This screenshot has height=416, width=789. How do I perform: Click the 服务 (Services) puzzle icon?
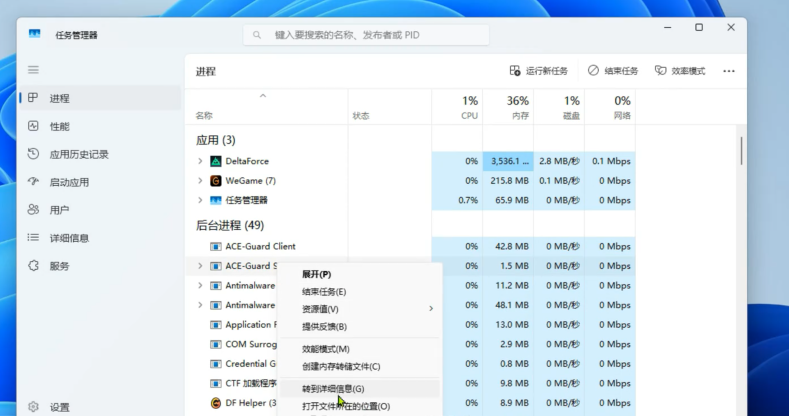click(x=33, y=266)
